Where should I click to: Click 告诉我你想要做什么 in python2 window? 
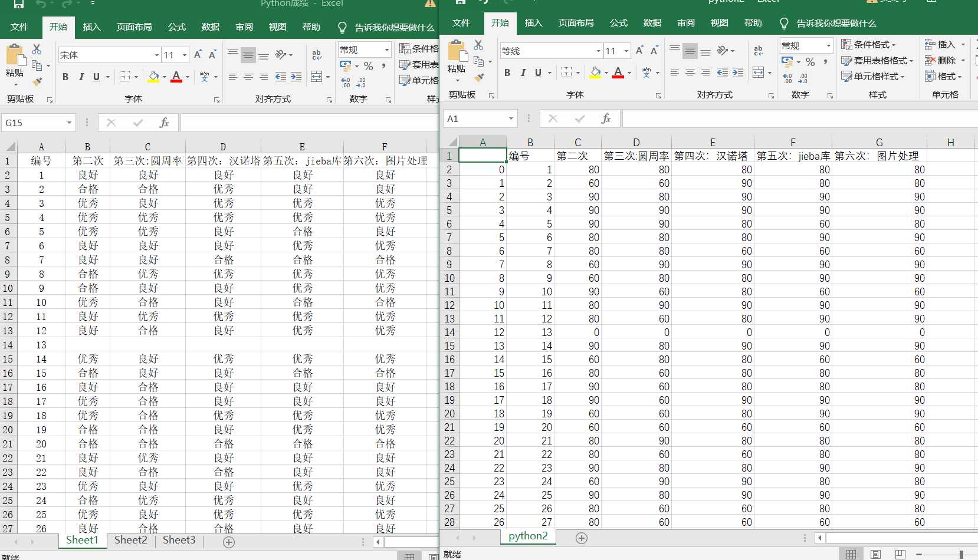click(836, 23)
